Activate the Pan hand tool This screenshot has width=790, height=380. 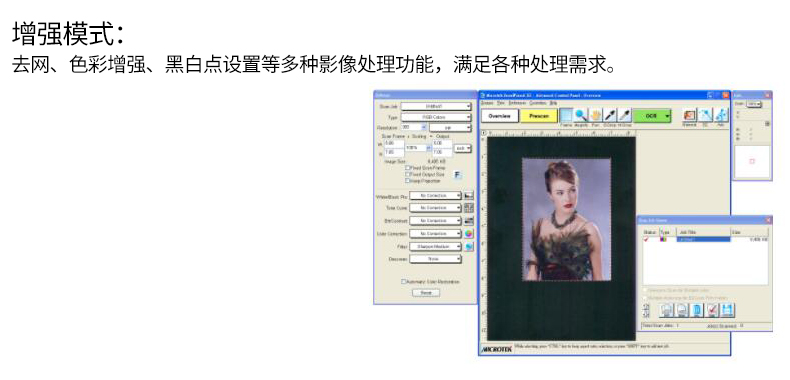click(596, 115)
